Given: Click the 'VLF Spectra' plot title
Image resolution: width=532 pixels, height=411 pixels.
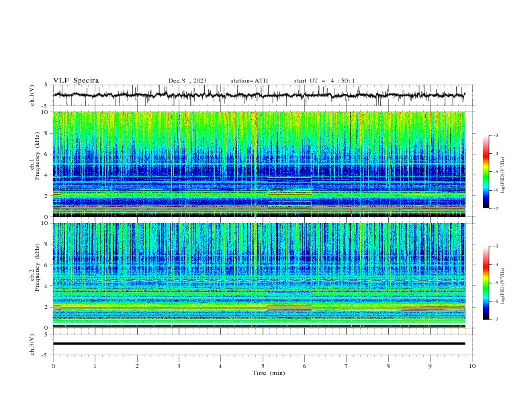Looking at the screenshot, I should [x=76, y=81].
